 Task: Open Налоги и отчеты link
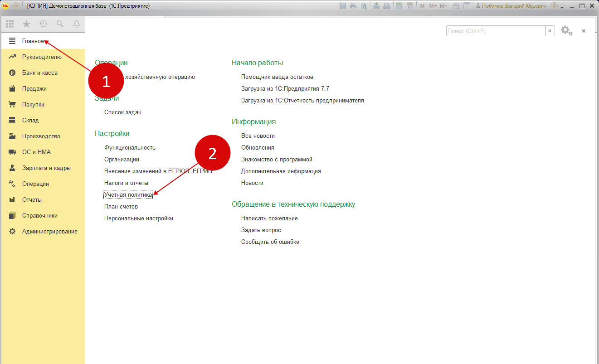point(126,183)
